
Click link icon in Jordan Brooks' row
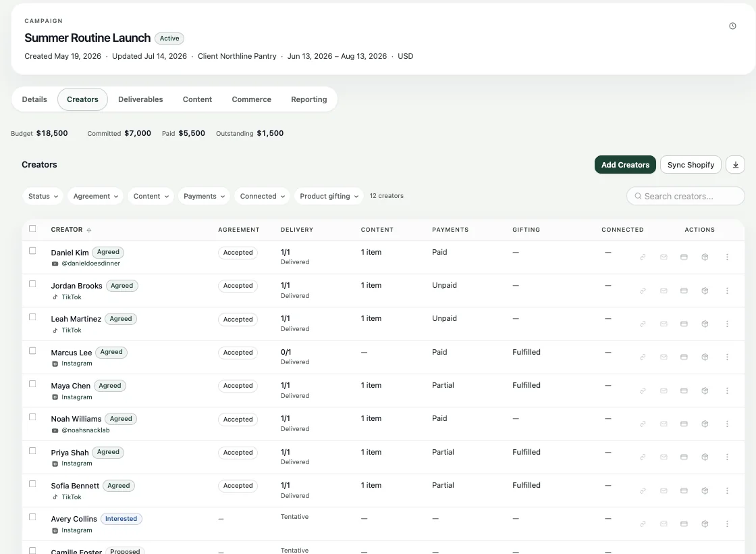click(643, 291)
